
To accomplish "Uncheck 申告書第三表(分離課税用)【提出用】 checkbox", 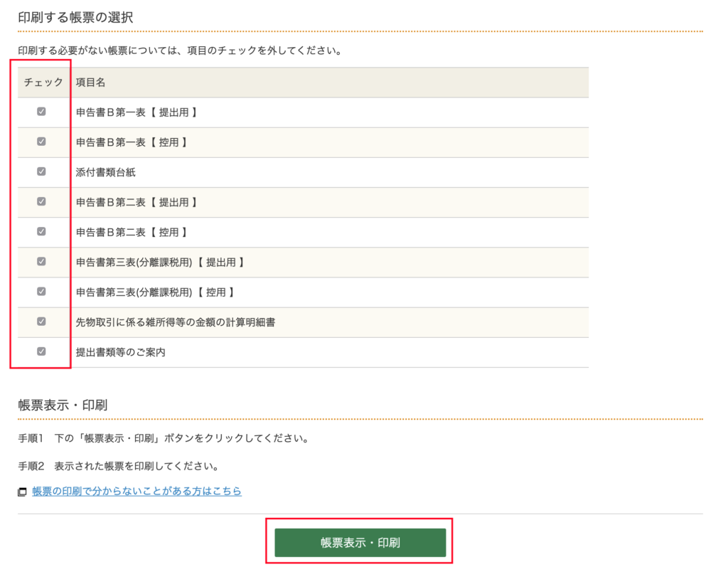I will point(41,261).
